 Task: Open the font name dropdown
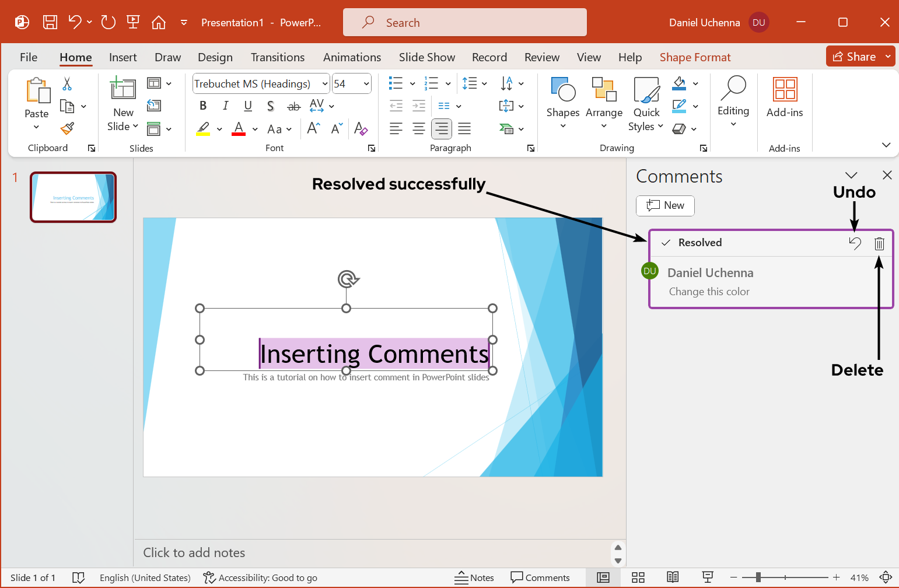[324, 83]
